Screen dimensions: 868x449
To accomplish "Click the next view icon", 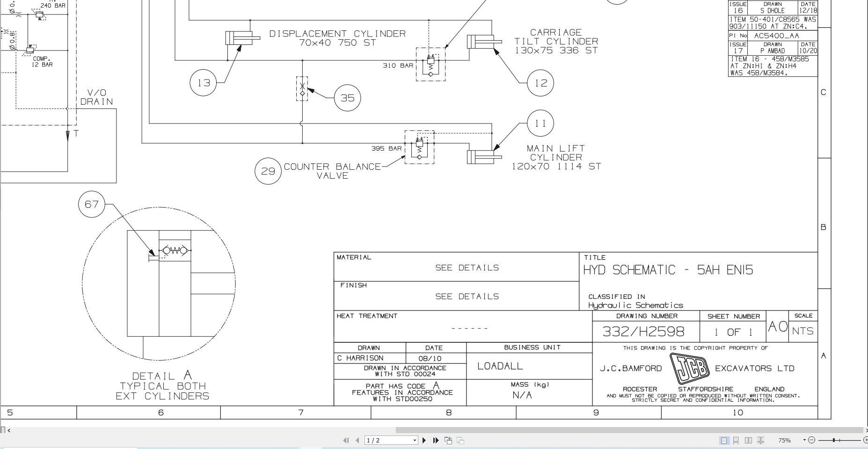I will (460, 440).
